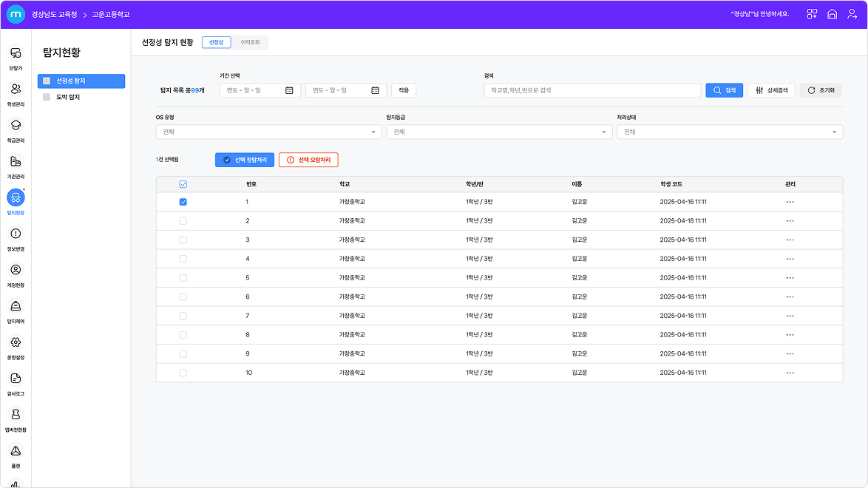Click the 선택 정탐처리 button
This screenshot has width=868, height=488.
pyautogui.click(x=245, y=160)
